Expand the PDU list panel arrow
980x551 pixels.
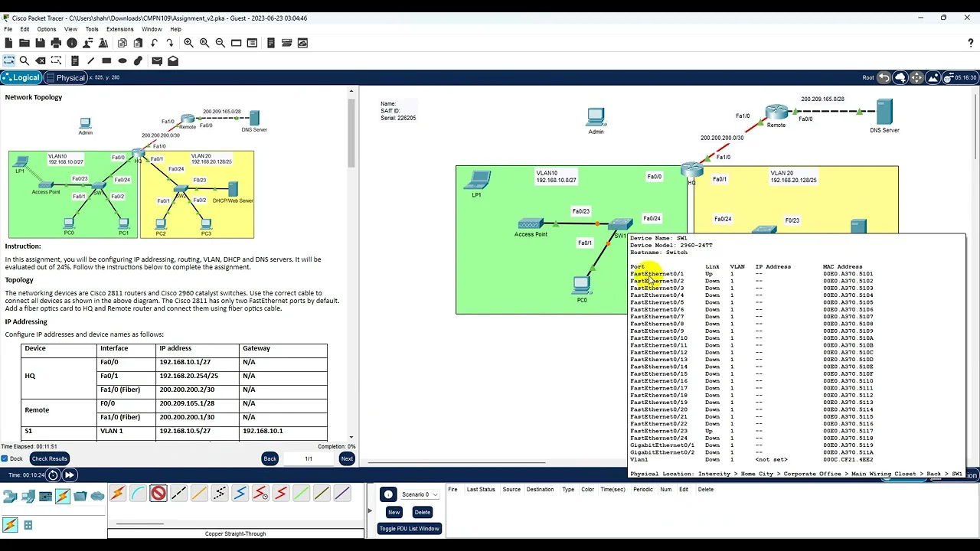[370, 510]
